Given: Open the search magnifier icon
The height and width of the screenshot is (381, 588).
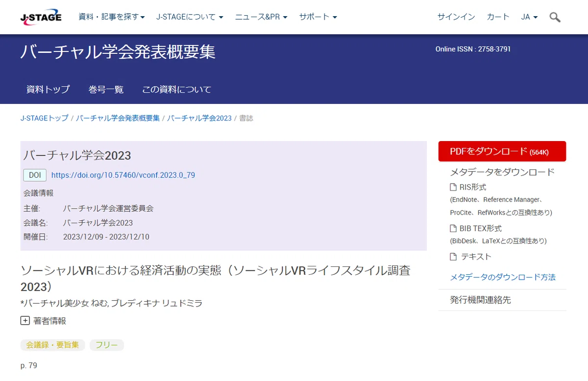Looking at the screenshot, I should pyautogui.click(x=555, y=17).
